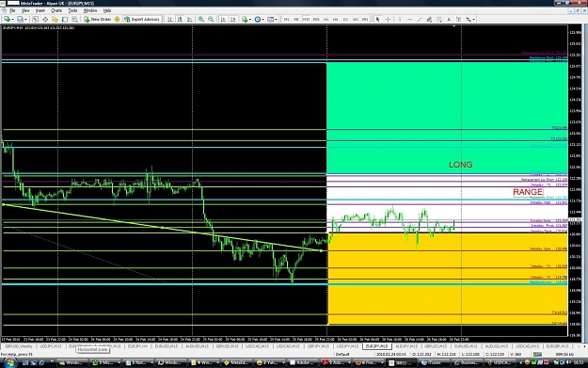Image resolution: width=588 pixels, height=368 pixels.
Task: Switch to bar chart display
Action: (x=170, y=19)
